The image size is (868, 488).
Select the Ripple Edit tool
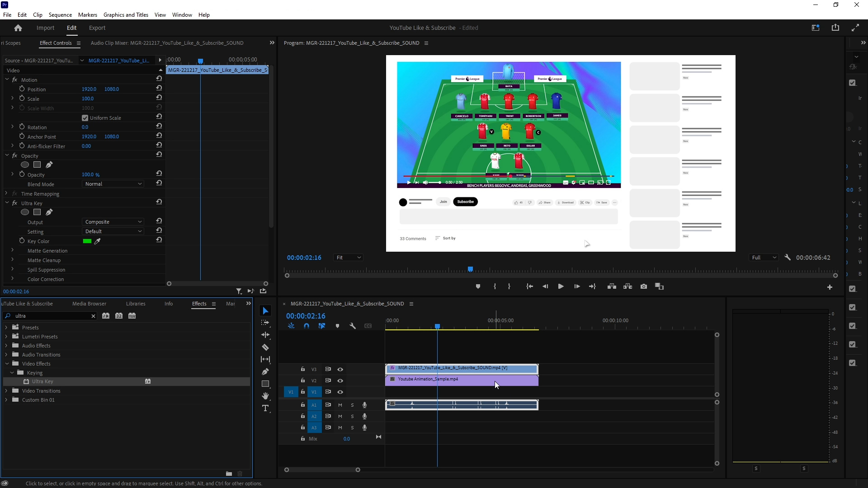click(x=266, y=335)
